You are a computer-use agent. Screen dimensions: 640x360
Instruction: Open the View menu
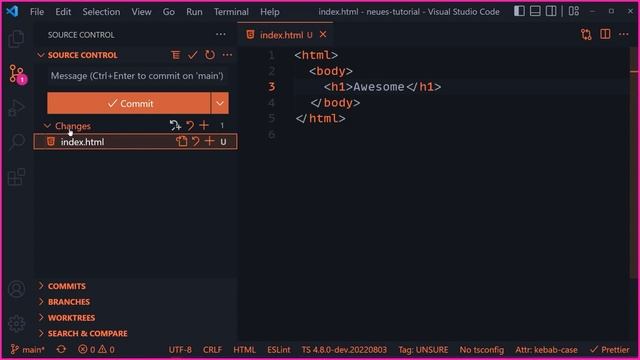pos(141,11)
